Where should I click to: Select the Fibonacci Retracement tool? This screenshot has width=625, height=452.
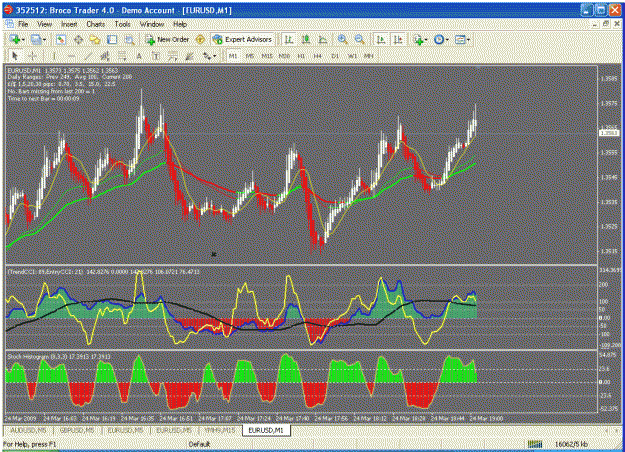pos(122,56)
